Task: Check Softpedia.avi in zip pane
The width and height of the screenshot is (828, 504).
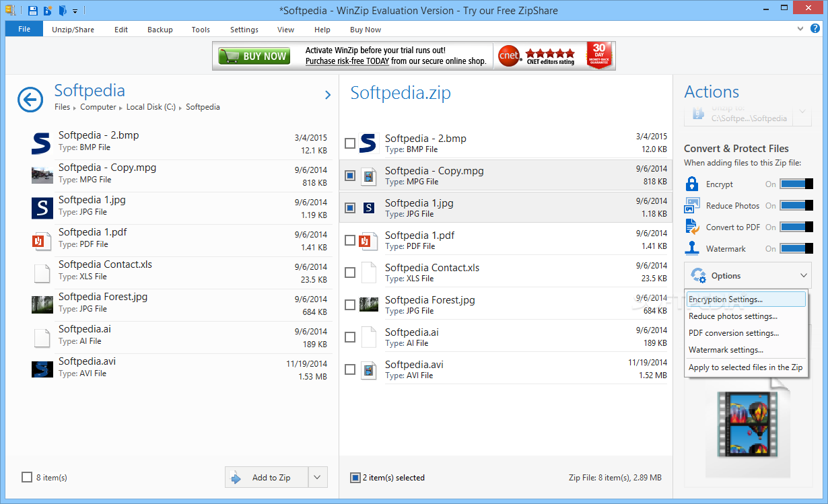Action: pyautogui.click(x=350, y=369)
